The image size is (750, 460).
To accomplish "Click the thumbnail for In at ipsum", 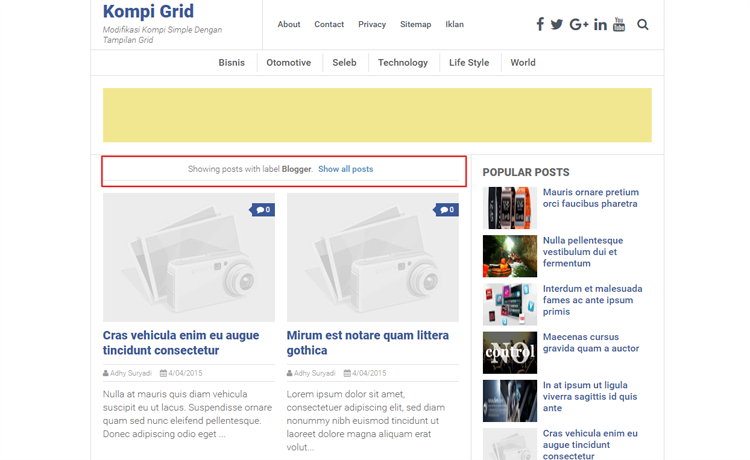I will [x=510, y=401].
